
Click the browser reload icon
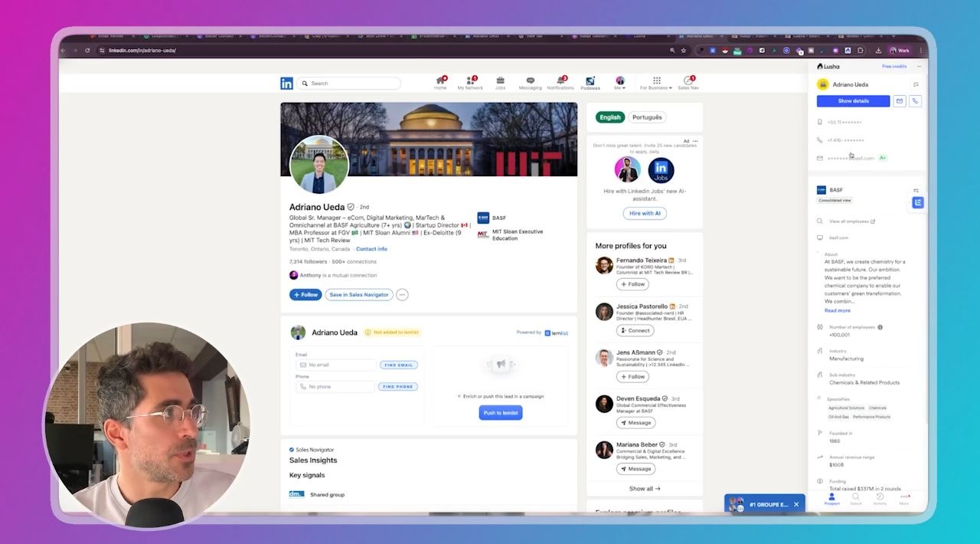pyautogui.click(x=87, y=51)
